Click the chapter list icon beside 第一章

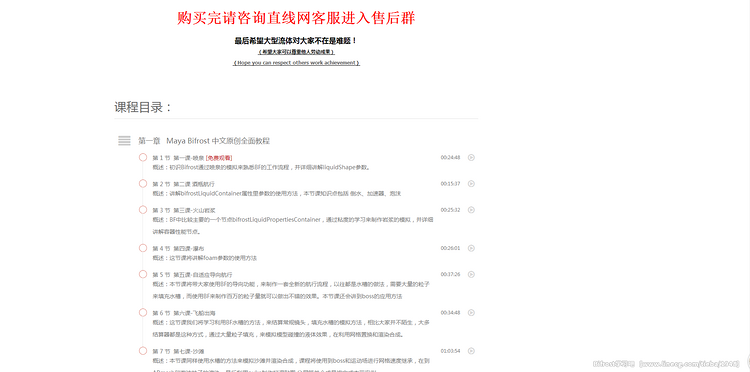tap(124, 141)
